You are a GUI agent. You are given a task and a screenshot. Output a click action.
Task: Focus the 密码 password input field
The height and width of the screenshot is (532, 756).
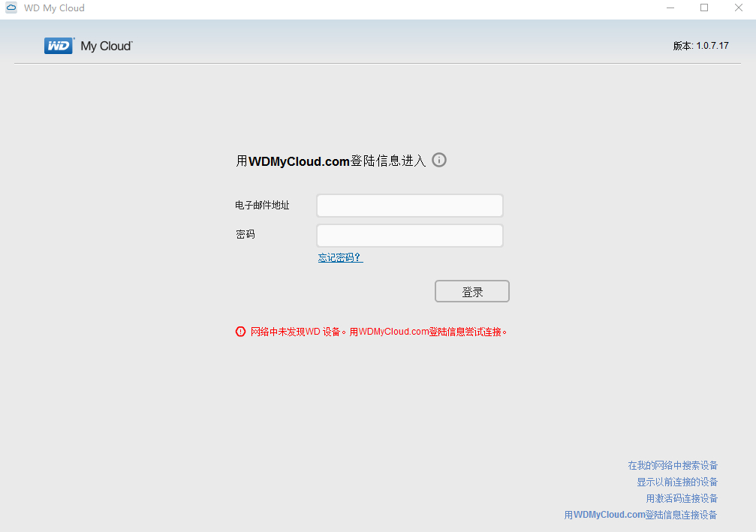pos(410,236)
